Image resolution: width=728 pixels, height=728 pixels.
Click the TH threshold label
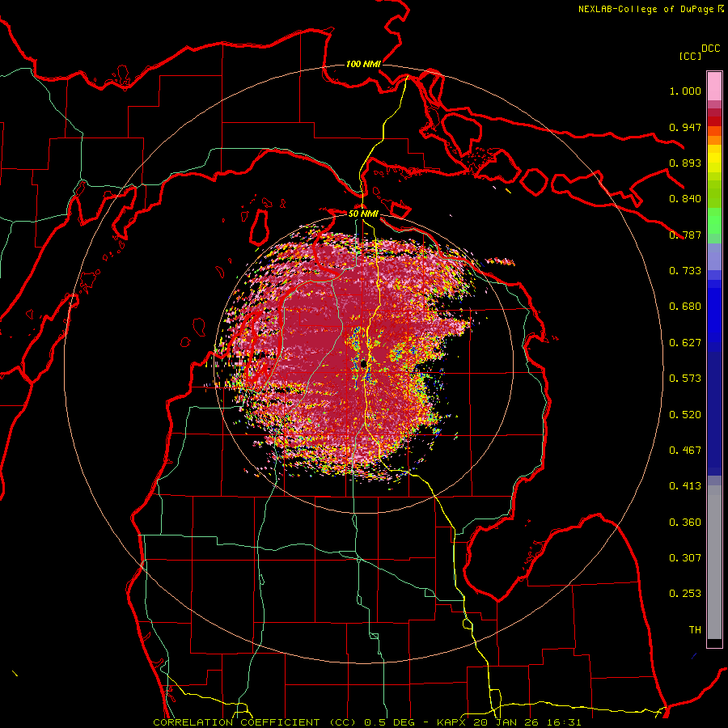(695, 630)
